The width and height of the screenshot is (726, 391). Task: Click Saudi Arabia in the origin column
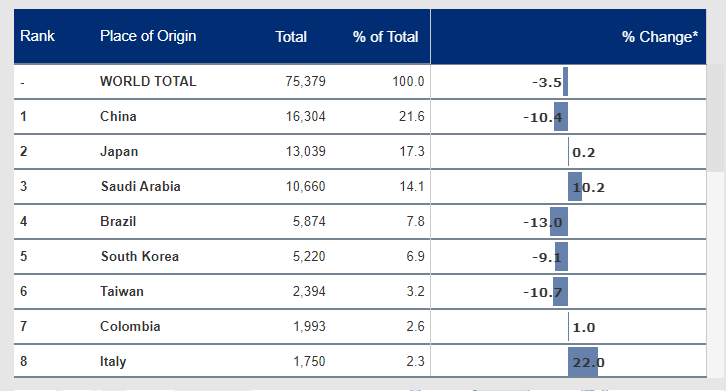pyautogui.click(x=140, y=186)
